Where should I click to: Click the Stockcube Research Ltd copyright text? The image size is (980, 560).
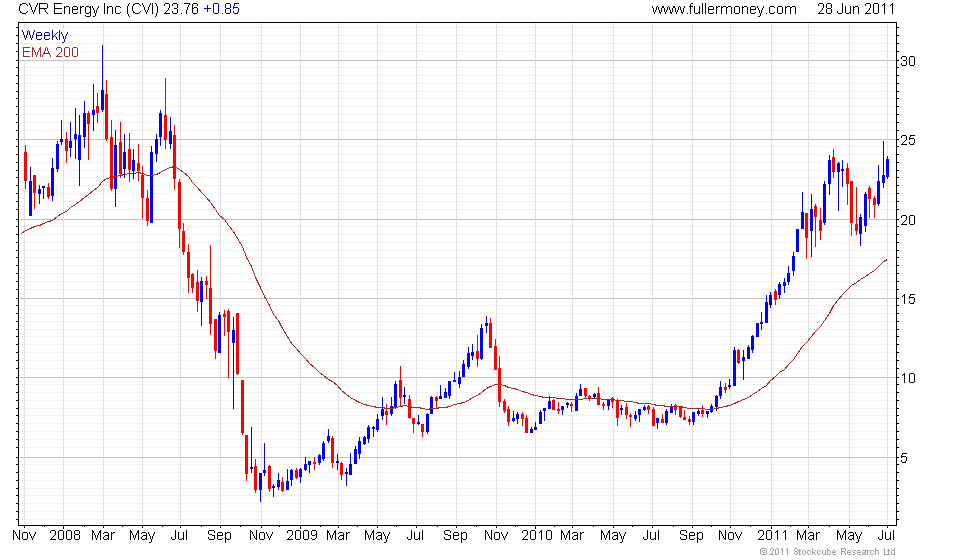click(x=828, y=552)
